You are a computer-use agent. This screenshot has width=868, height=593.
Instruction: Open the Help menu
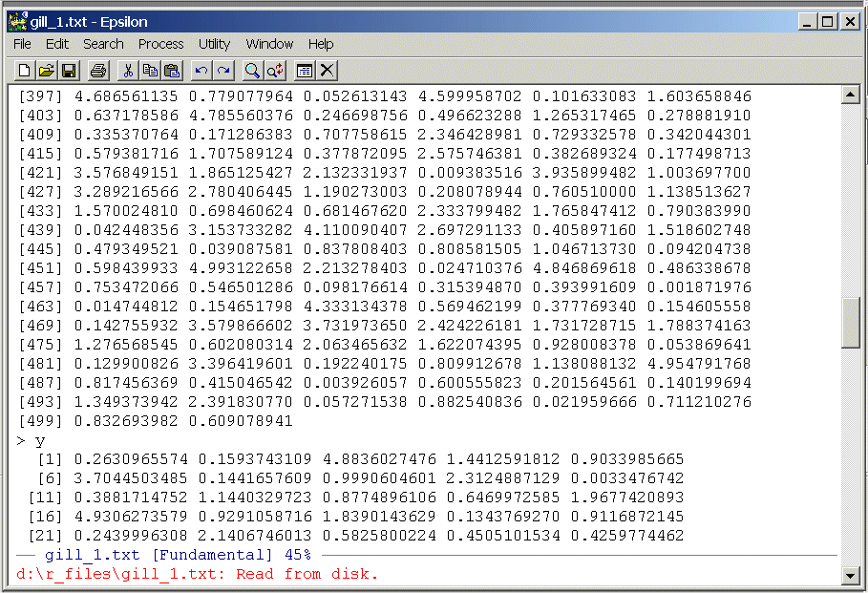tap(321, 44)
